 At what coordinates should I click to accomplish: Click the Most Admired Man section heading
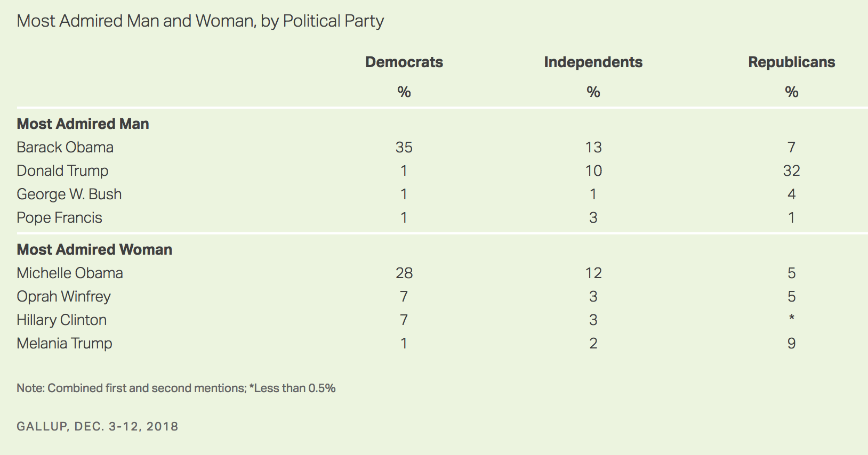(x=83, y=124)
